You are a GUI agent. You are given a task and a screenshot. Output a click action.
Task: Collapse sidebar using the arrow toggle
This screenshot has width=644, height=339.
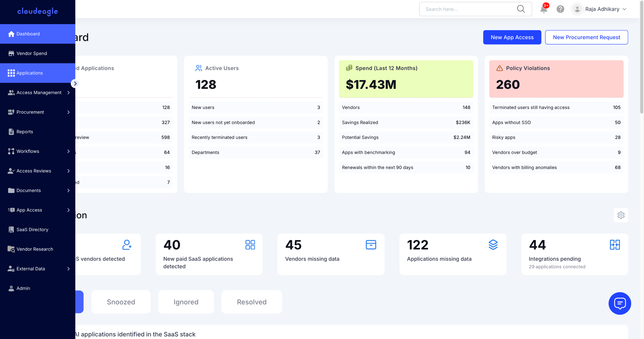tap(75, 83)
